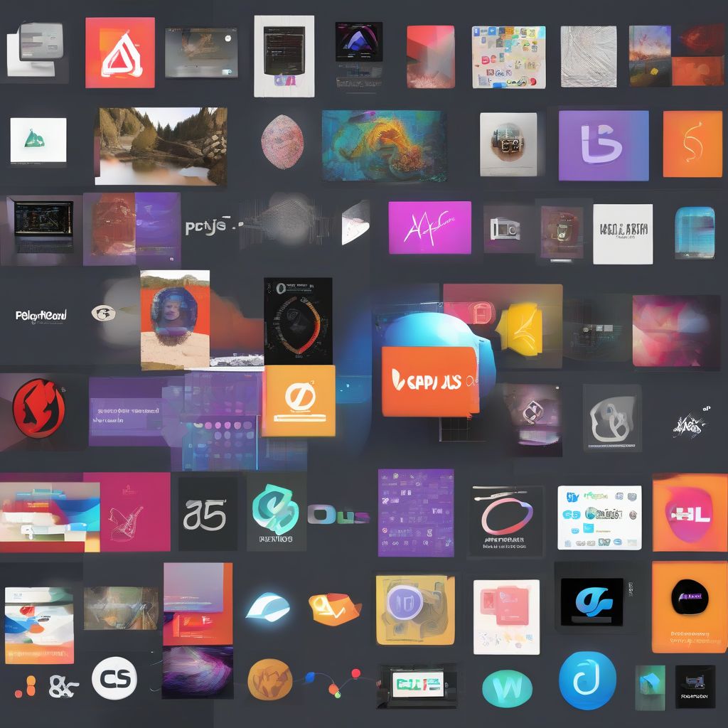728x728 pixels.
Task: Open the white tile with round gadget
Action: 508,144
